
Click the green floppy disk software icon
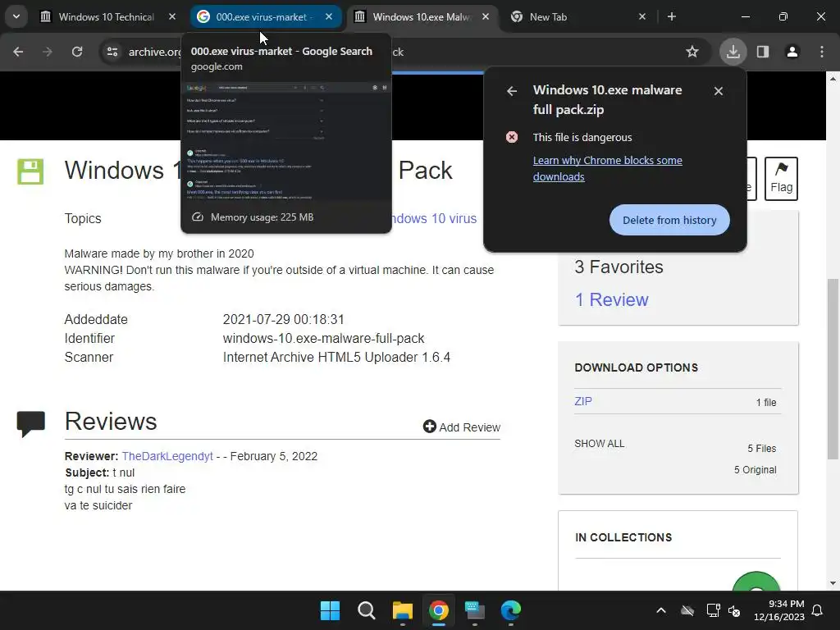30,172
